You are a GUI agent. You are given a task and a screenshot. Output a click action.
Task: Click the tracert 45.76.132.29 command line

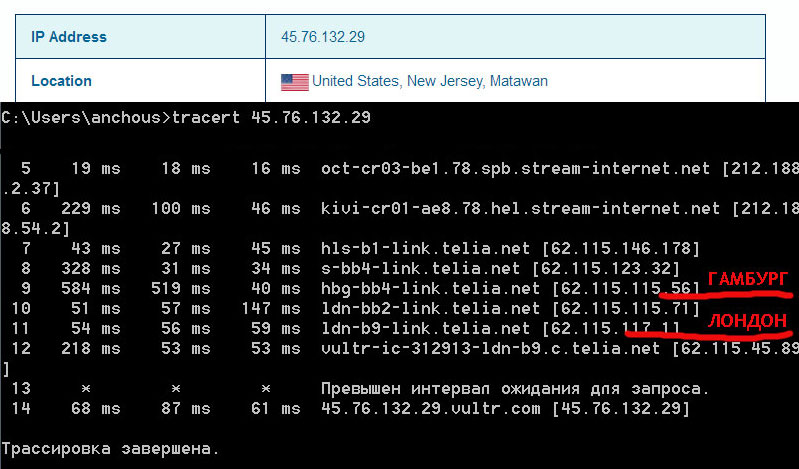click(x=271, y=117)
